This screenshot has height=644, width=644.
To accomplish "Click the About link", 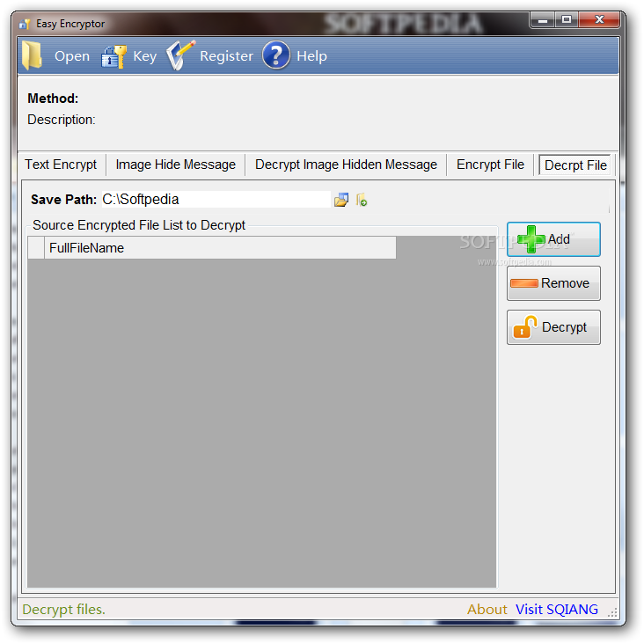I will (x=487, y=609).
